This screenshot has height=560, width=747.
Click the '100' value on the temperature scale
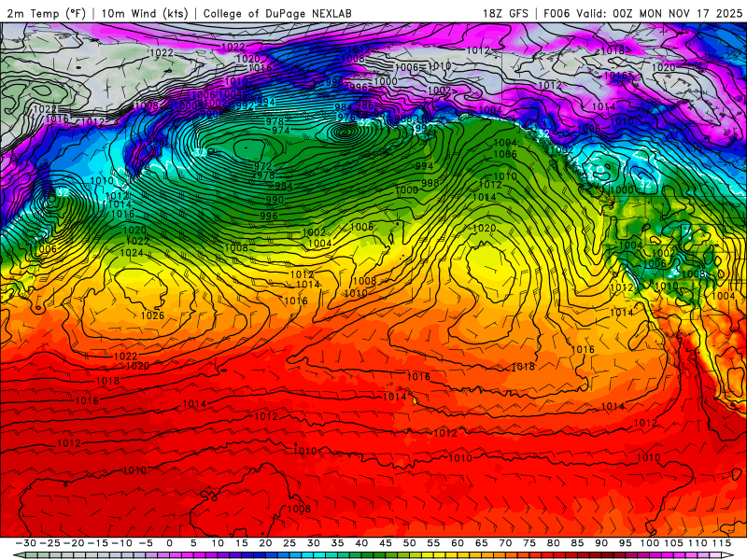point(649,543)
